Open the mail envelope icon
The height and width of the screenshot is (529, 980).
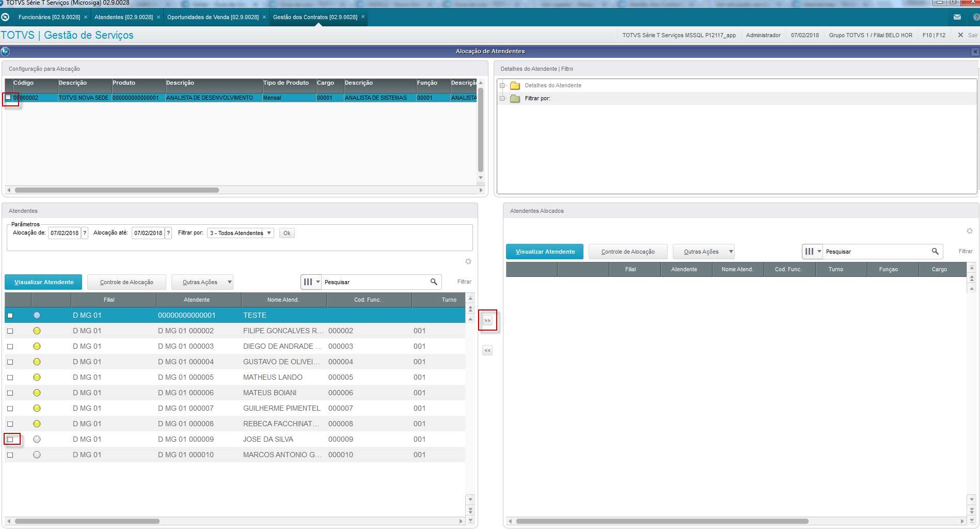pos(957,17)
